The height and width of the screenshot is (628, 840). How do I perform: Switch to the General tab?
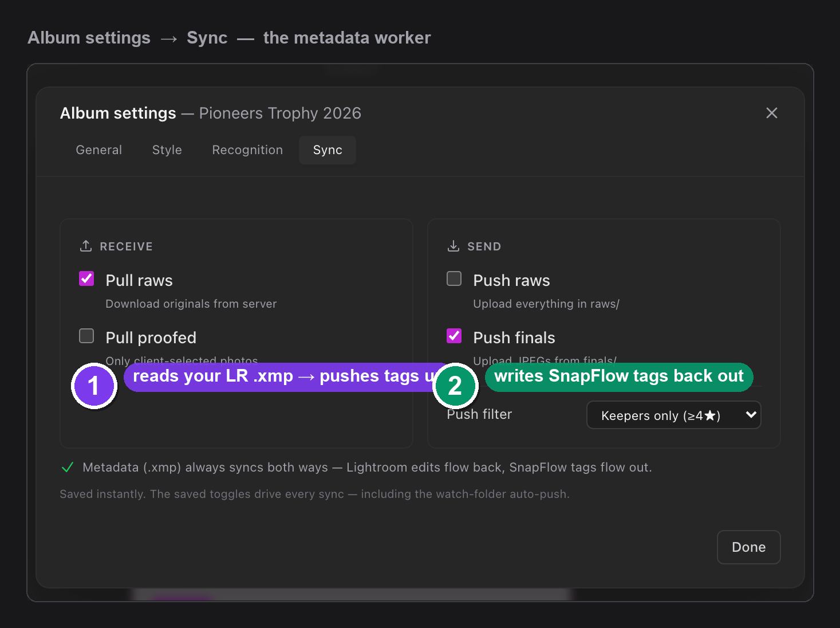tap(99, 150)
